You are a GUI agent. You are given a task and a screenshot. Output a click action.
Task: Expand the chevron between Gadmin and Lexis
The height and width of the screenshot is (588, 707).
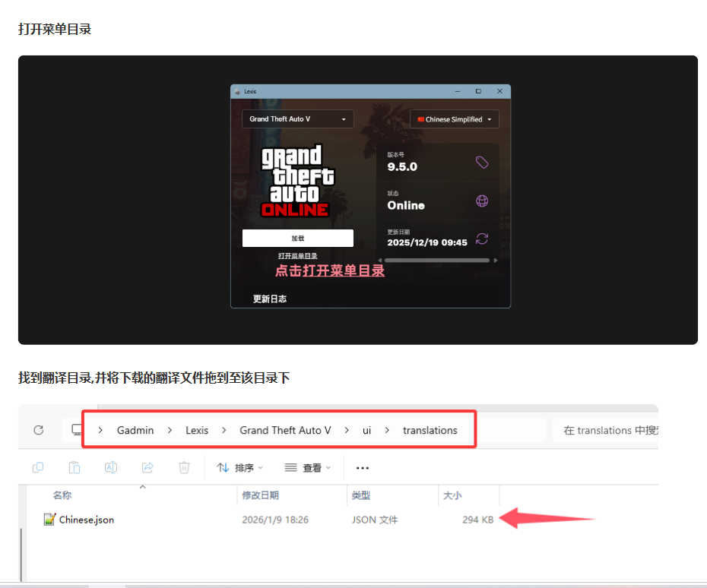tap(170, 430)
